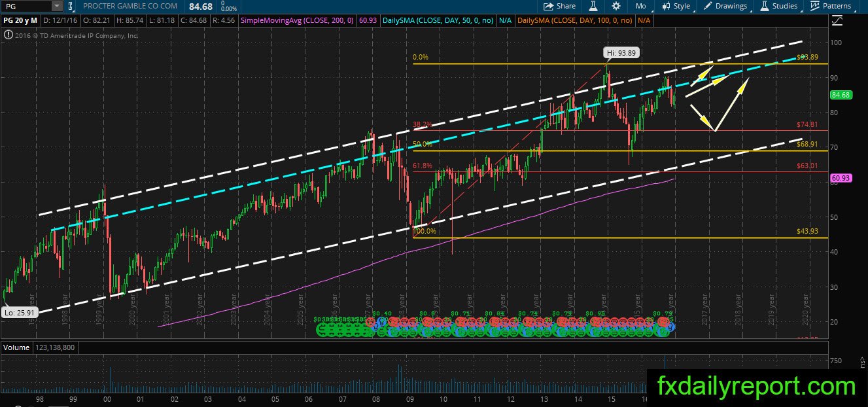Open the chart settings gear icon
This screenshot has height=407, width=868.
[616, 6]
